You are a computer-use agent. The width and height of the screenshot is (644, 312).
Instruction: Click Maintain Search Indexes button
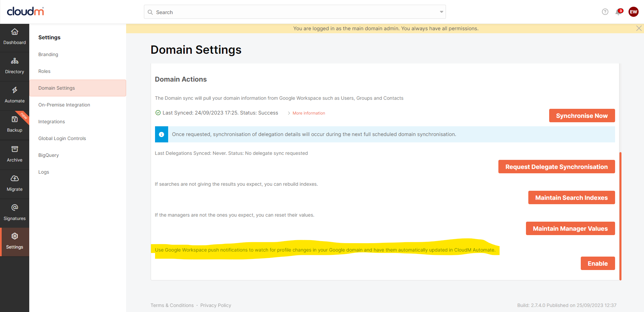tap(571, 197)
